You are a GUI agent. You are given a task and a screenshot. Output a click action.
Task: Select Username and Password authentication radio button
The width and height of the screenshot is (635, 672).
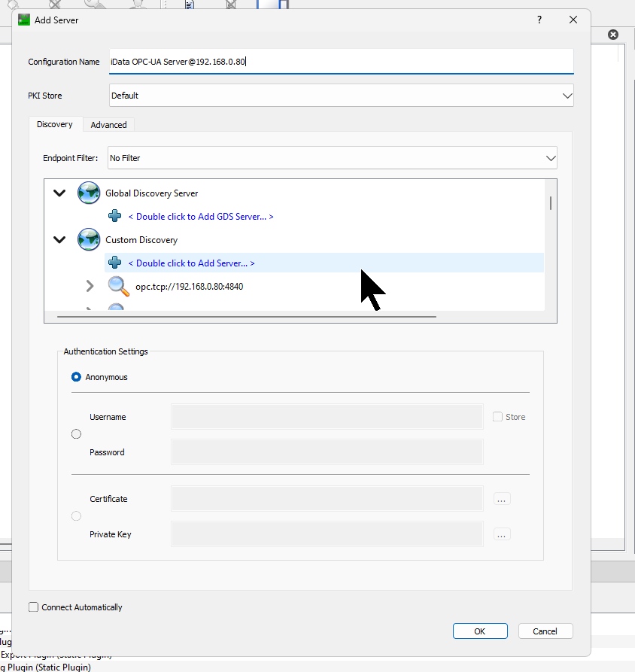pos(76,434)
